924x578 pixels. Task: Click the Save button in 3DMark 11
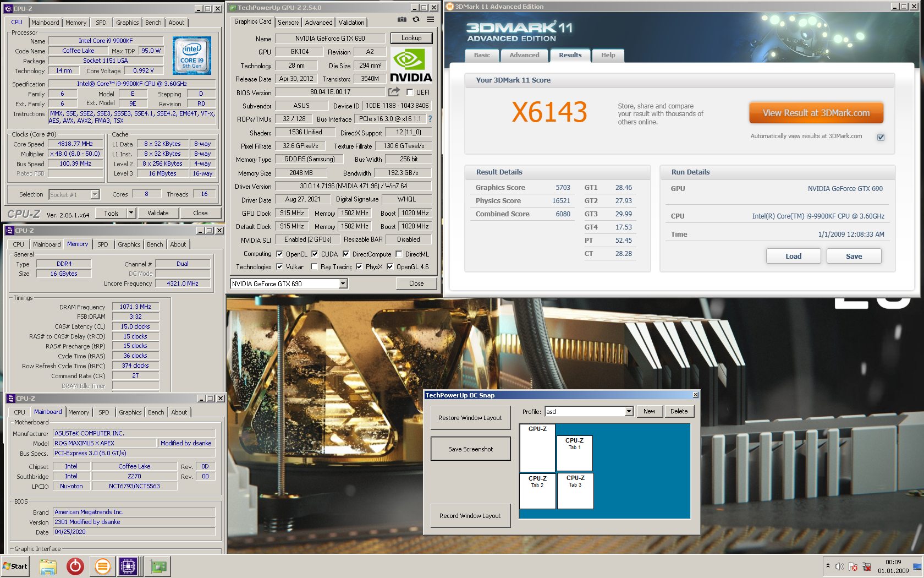[854, 256]
